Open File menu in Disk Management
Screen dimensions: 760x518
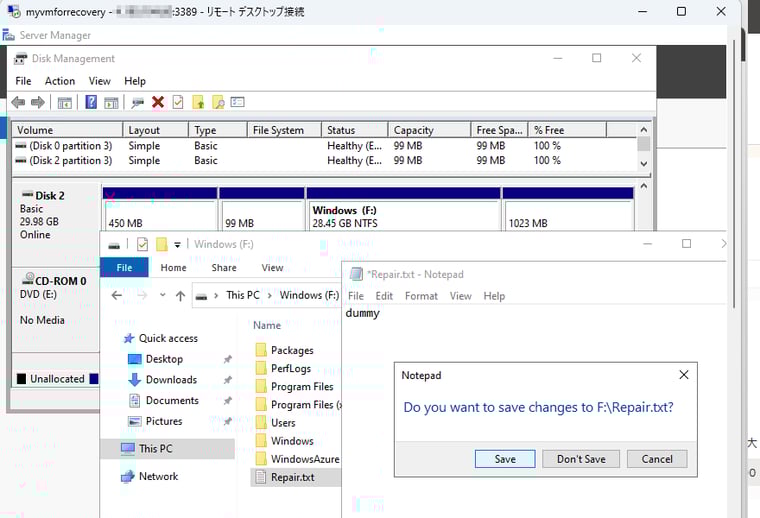(23, 81)
